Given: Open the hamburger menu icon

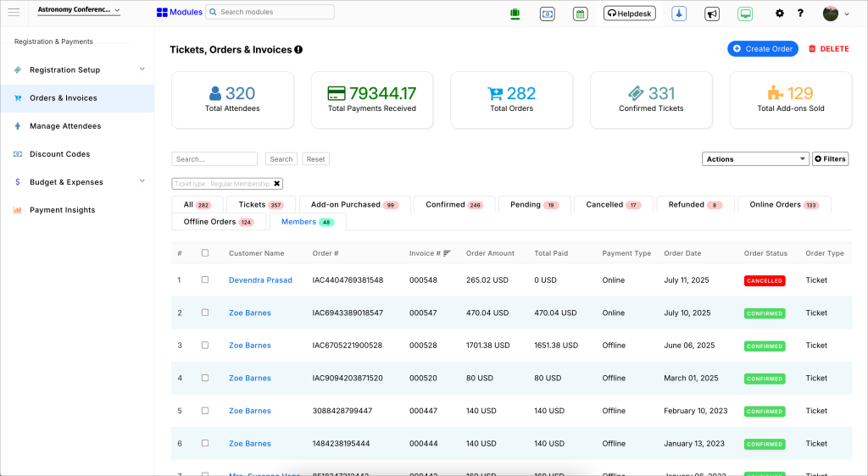Looking at the screenshot, I should coord(14,12).
